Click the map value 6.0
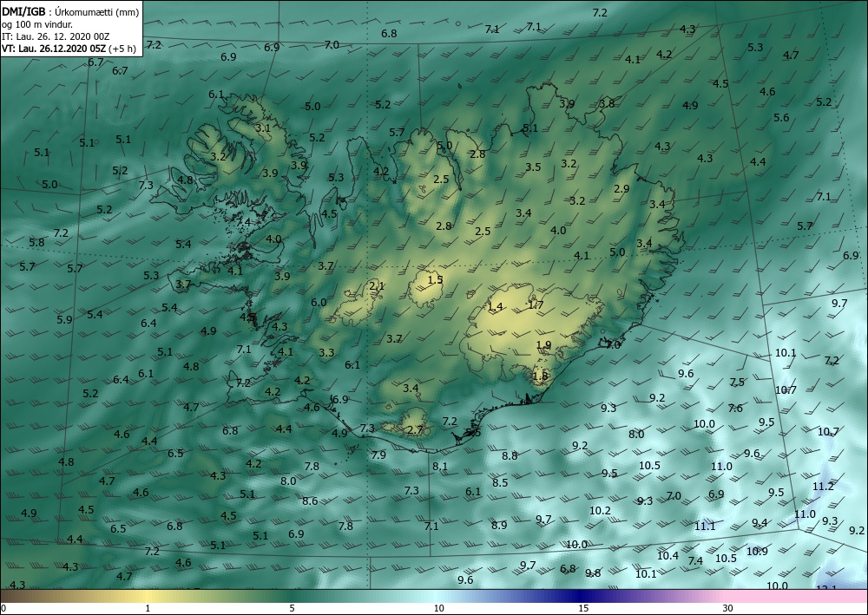Viewport: 868px width, 615px height. (x=319, y=303)
